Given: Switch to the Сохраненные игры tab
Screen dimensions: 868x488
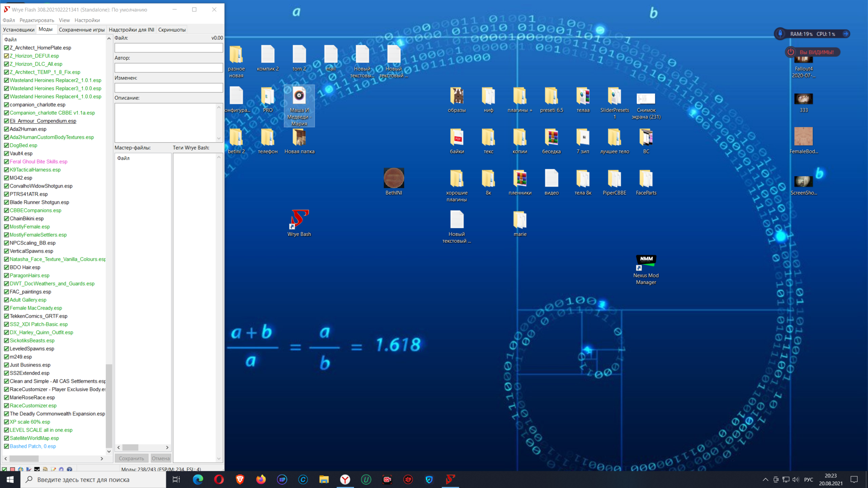Looking at the screenshot, I should pos(81,30).
